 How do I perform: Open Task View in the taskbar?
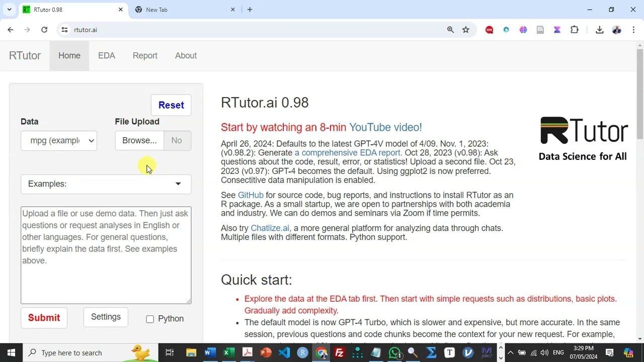[x=170, y=352]
